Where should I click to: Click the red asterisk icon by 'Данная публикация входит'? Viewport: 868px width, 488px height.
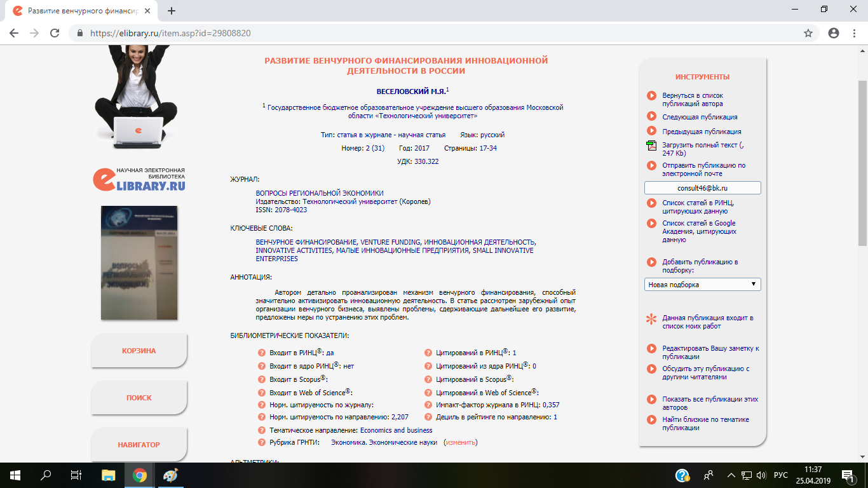tap(651, 319)
